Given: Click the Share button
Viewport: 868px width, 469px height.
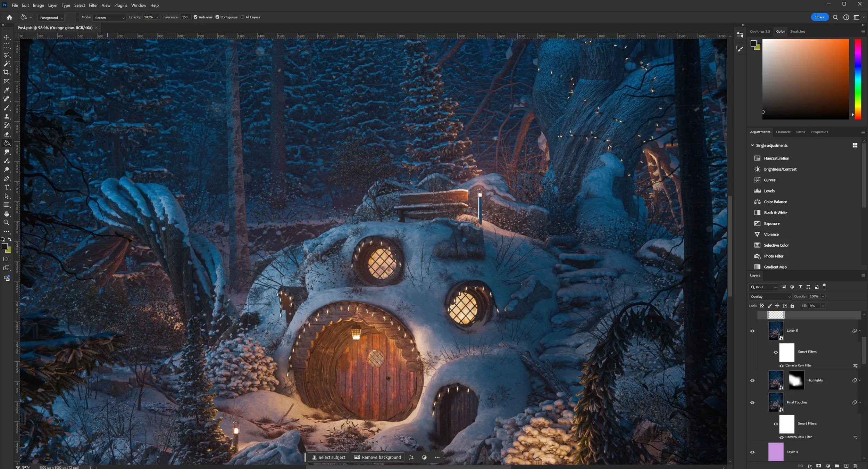Looking at the screenshot, I should point(819,17).
